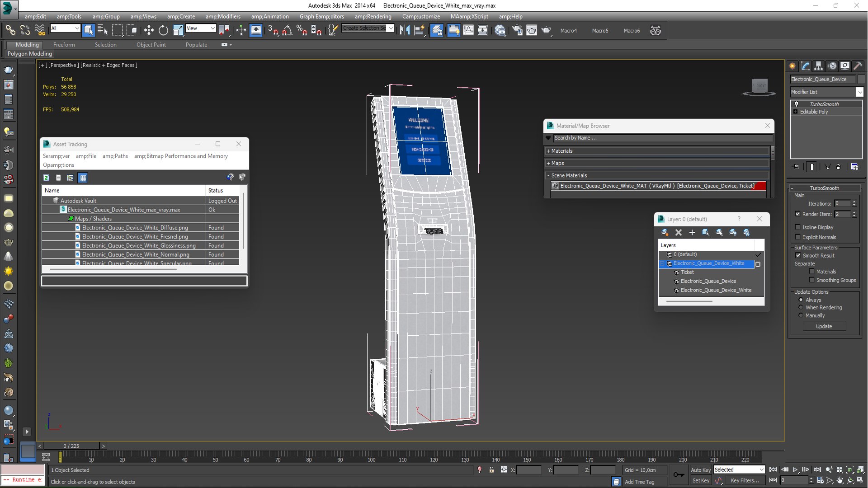Image resolution: width=868 pixels, height=488 pixels.
Task: Switch to the Freeform ribbon tab
Action: [64, 45]
